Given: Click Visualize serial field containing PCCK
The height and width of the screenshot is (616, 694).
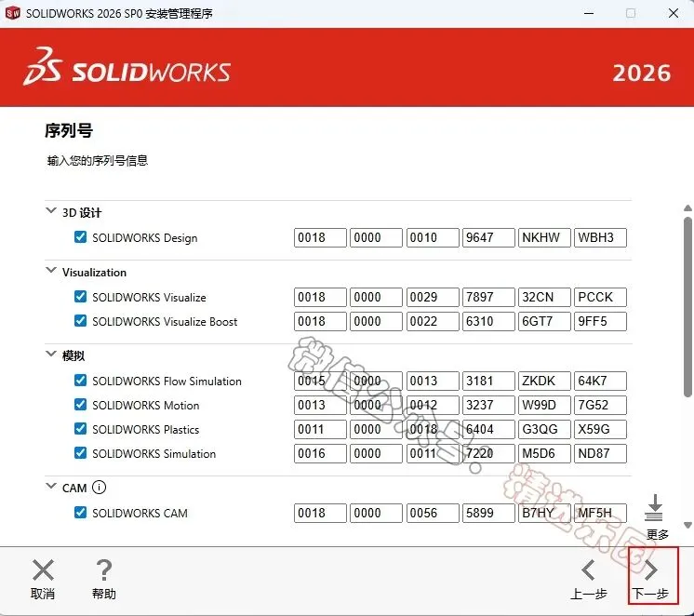Looking at the screenshot, I should pos(600,297).
